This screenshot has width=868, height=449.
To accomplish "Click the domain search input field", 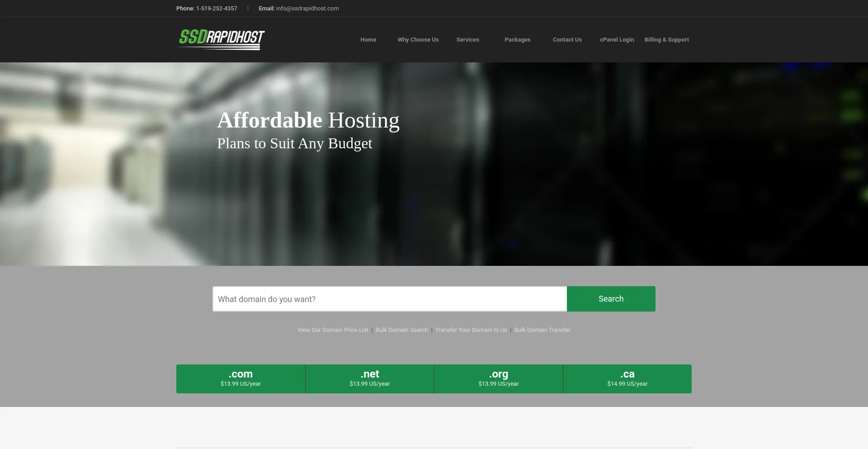I will (389, 298).
